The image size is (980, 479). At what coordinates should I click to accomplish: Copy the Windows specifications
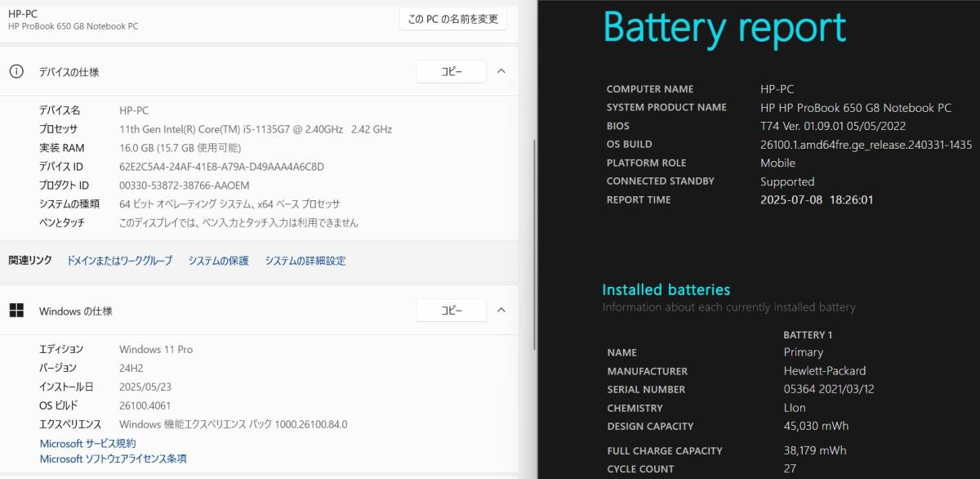click(451, 311)
